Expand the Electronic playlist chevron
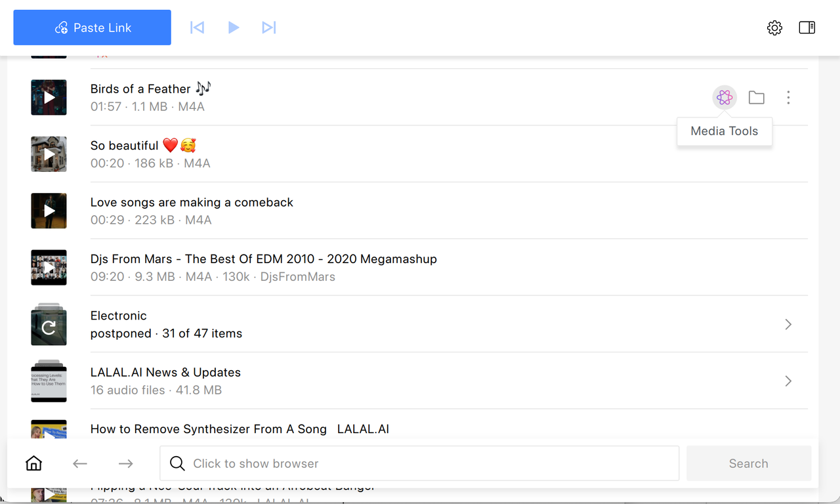840x504 pixels. 788,324
